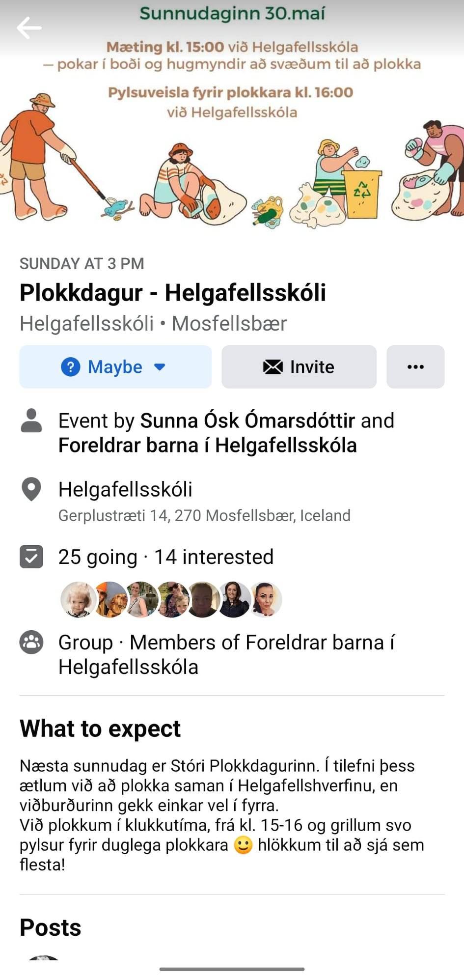Viewport: 464px width, 980px height.
Task: Open the Members of Foreldrar barna group
Action: pyautogui.click(x=226, y=655)
